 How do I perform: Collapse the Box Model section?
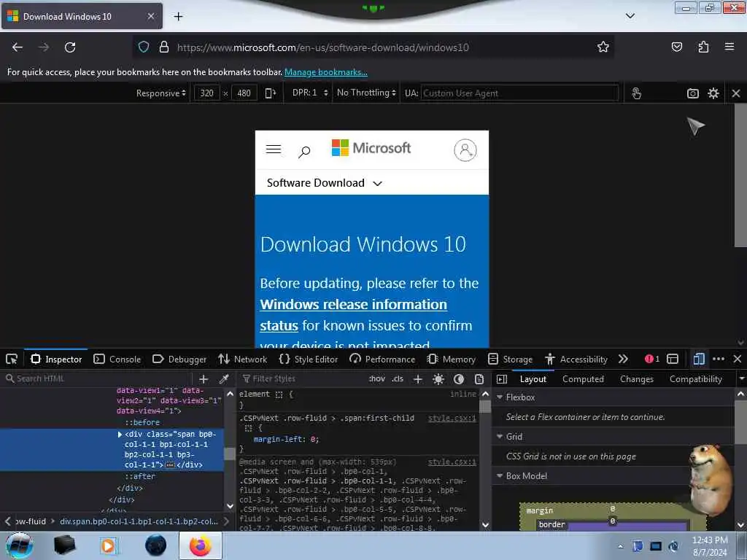click(x=500, y=475)
